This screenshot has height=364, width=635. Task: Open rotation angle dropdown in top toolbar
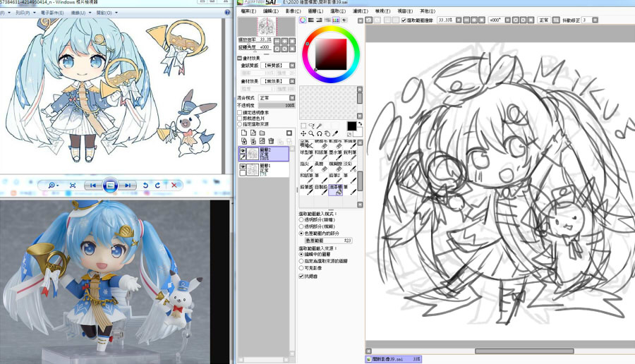pyautogui.click(x=508, y=20)
